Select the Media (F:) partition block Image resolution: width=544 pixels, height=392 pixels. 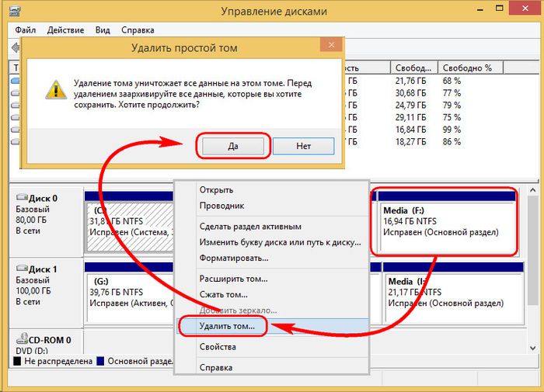[445, 225]
